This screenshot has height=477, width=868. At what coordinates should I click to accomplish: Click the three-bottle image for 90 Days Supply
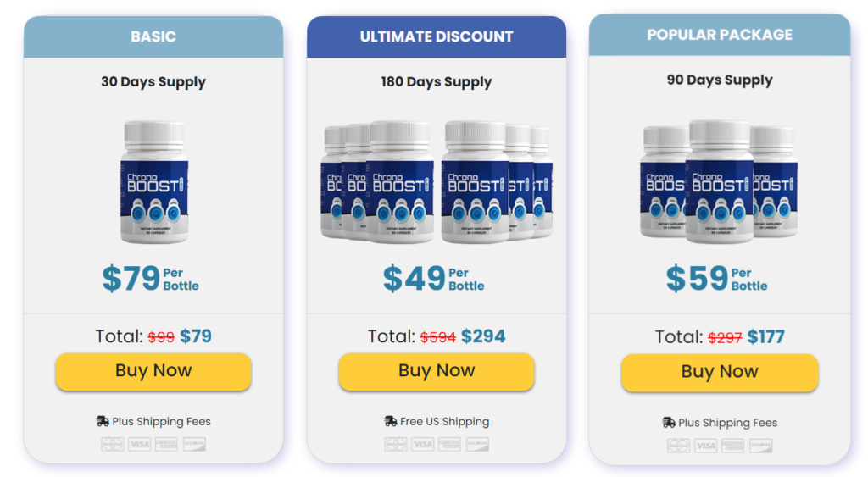pos(719,181)
